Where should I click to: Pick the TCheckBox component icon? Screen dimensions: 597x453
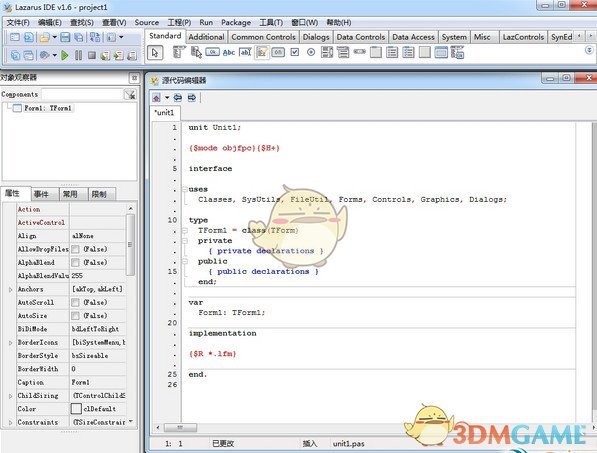coord(295,52)
